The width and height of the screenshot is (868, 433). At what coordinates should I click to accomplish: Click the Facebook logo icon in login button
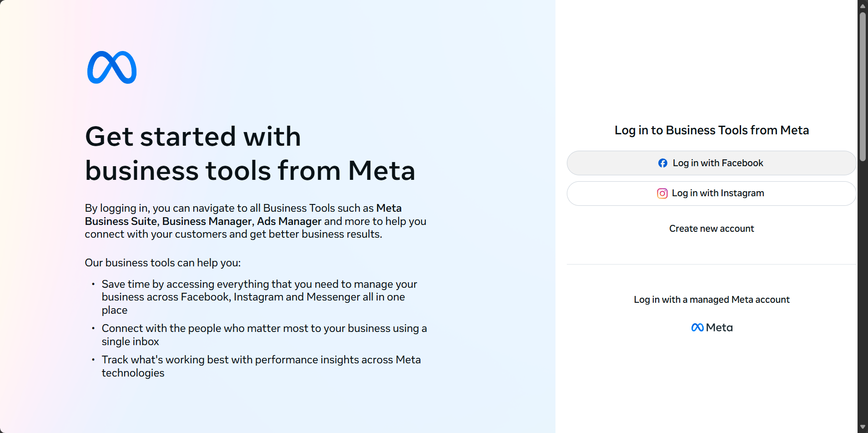click(663, 163)
